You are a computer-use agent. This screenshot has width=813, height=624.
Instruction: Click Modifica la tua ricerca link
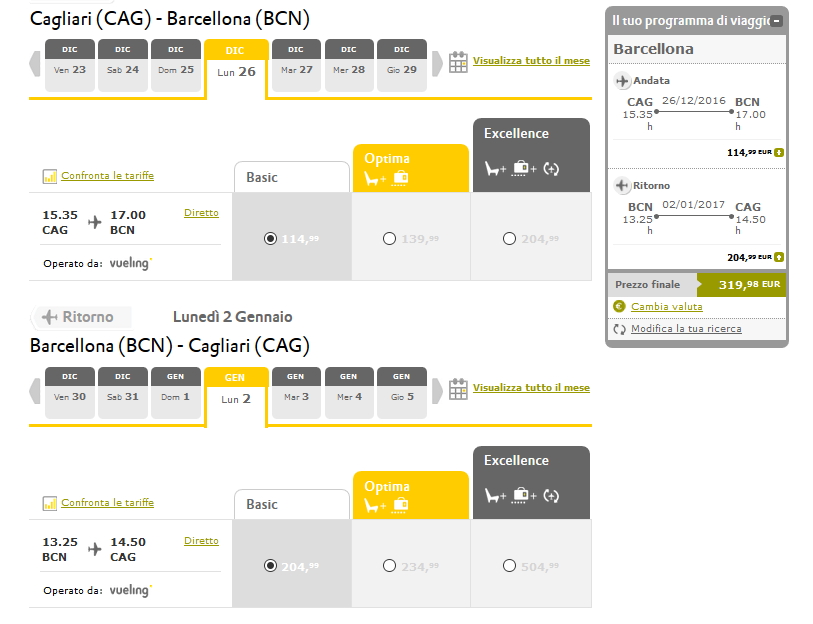[686, 329]
